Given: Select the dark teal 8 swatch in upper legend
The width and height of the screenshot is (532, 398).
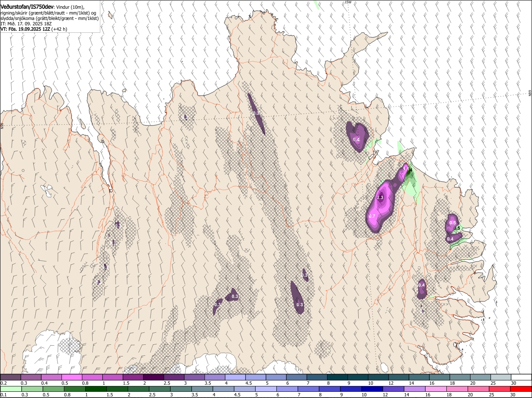Looking at the screenshot, I should (x=337, y=377).
